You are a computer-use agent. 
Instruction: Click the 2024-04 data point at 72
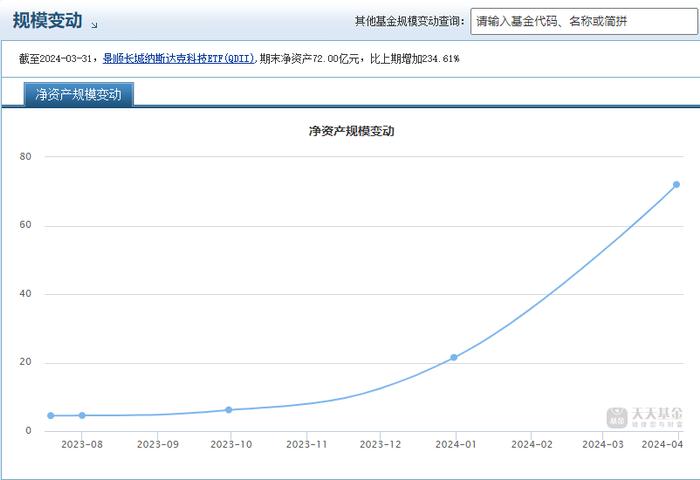[x=676, y=184]
